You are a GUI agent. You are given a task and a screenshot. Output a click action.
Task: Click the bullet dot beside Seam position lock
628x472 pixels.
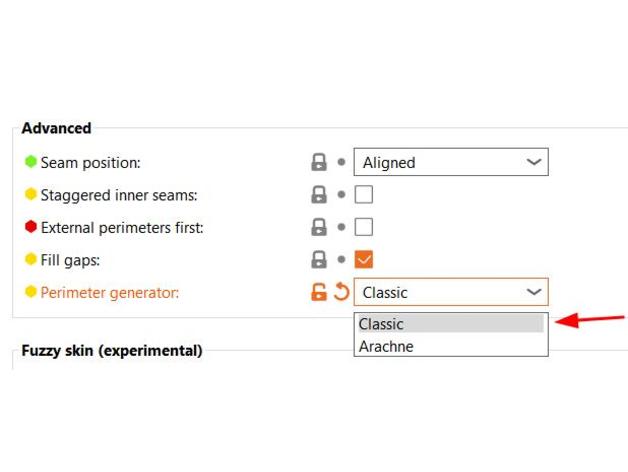(x=342, y=162)
